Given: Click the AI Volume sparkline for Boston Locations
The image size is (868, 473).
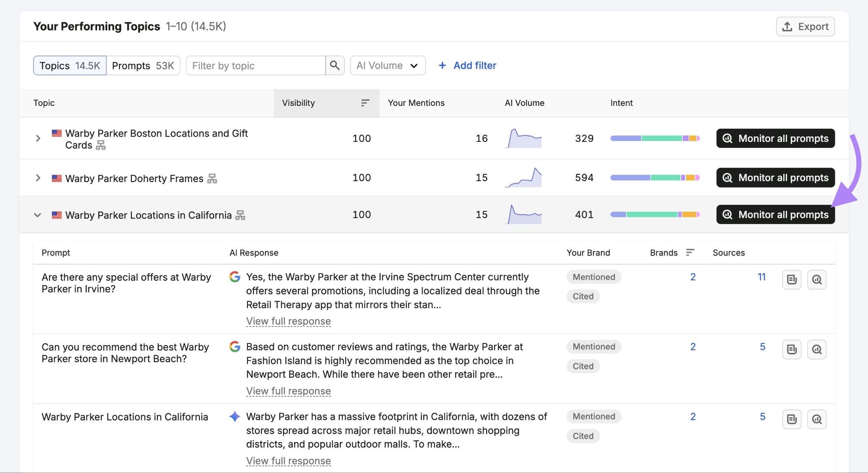Looking at the screenshot, I should pos(523,138).
